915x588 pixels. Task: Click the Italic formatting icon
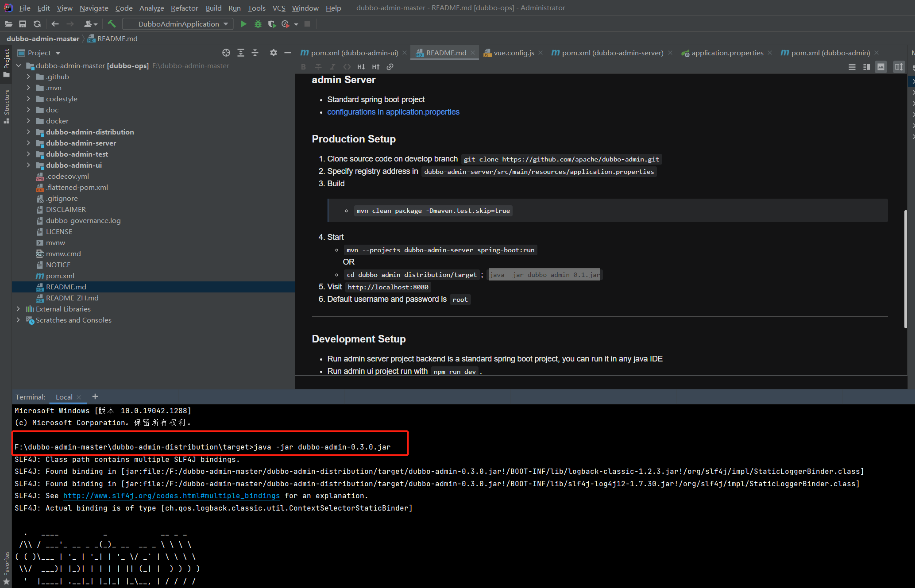click(x=332, y=67)
